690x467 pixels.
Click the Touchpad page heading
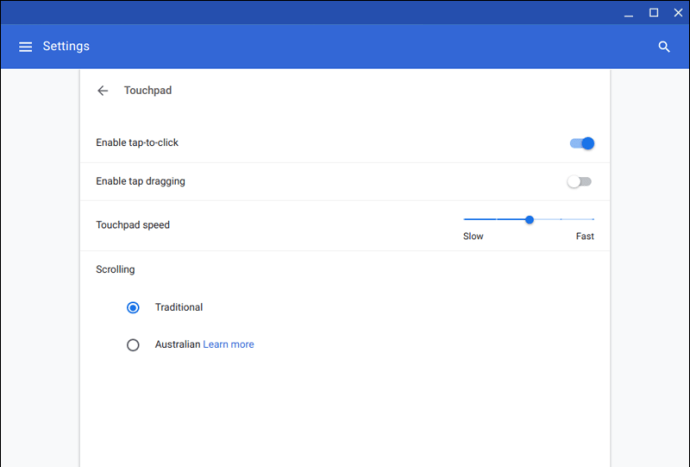(148, 90)
